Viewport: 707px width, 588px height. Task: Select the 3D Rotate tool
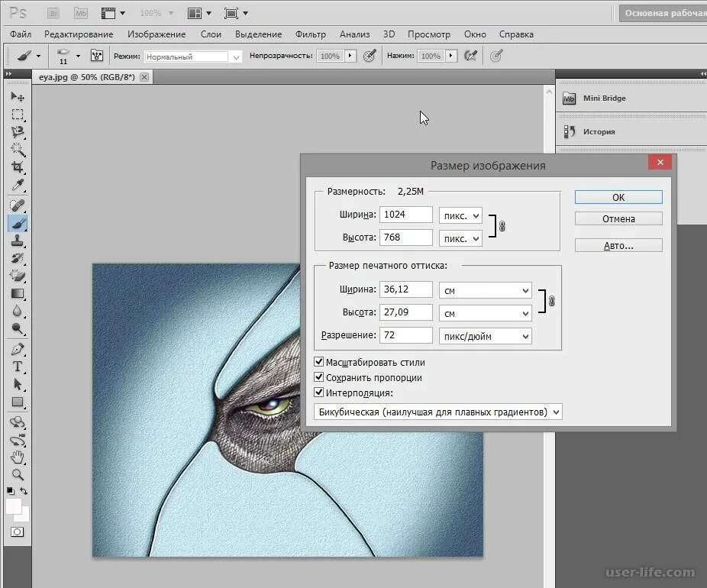pos(18,422)
